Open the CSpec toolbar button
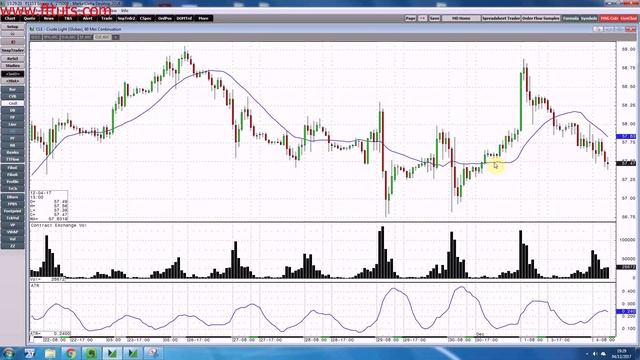 point(145,18)
